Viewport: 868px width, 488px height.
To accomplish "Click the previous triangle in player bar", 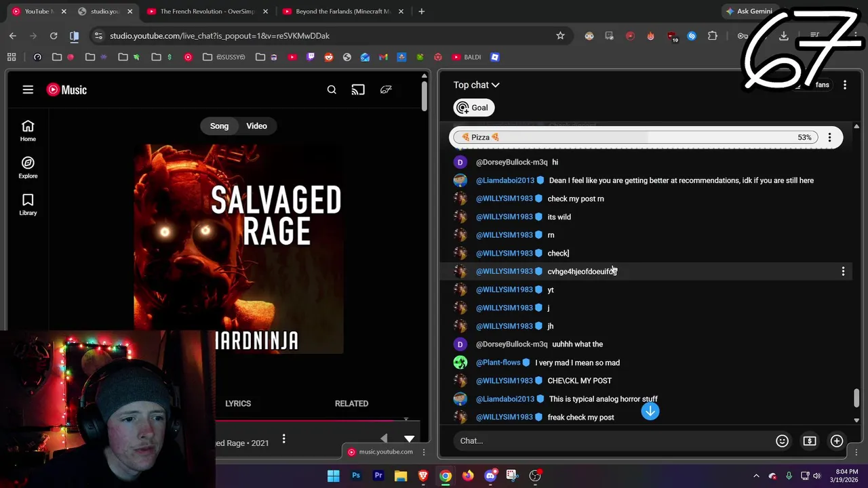I will [x=384, y=439].
